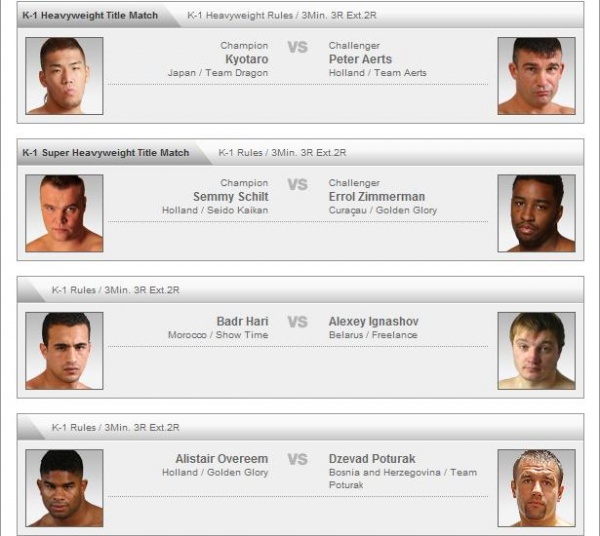Select the photo beside Alistair Overeem's name
600x536 pixels.
click(64, 487)
